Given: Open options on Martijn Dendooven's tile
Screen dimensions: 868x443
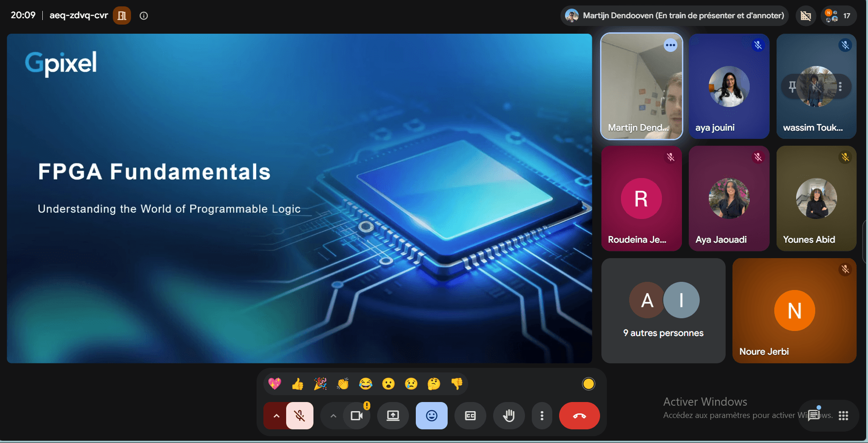Looking at the screenshot, I should 671,45.
